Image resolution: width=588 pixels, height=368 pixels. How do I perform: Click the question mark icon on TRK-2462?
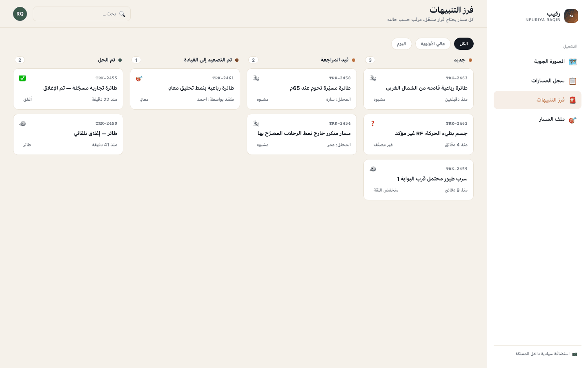[373, 123]
